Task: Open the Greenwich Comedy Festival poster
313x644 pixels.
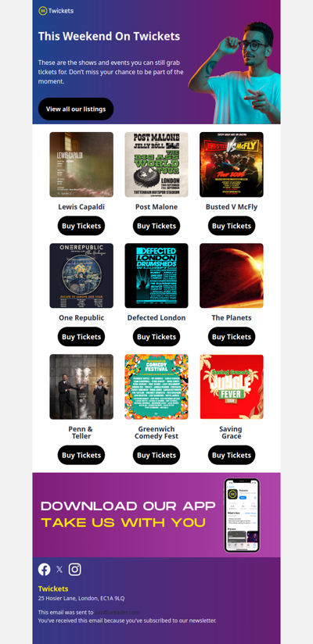Action: [156, 387]
